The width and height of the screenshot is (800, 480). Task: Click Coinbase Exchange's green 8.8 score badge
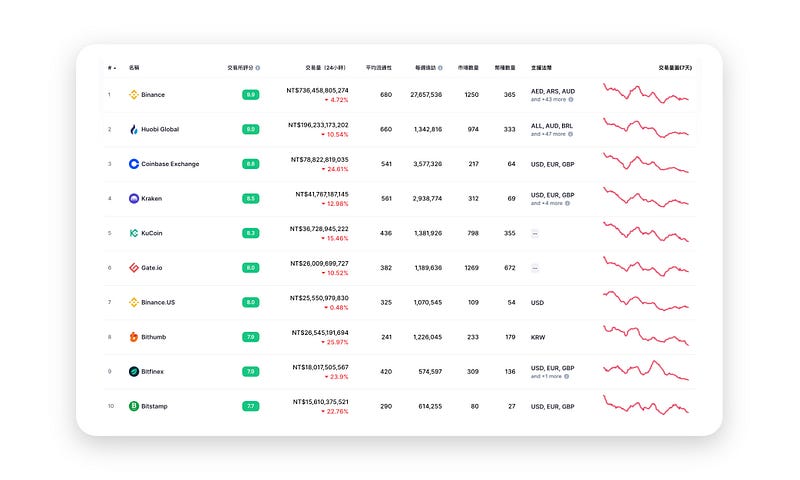point(251,164)
